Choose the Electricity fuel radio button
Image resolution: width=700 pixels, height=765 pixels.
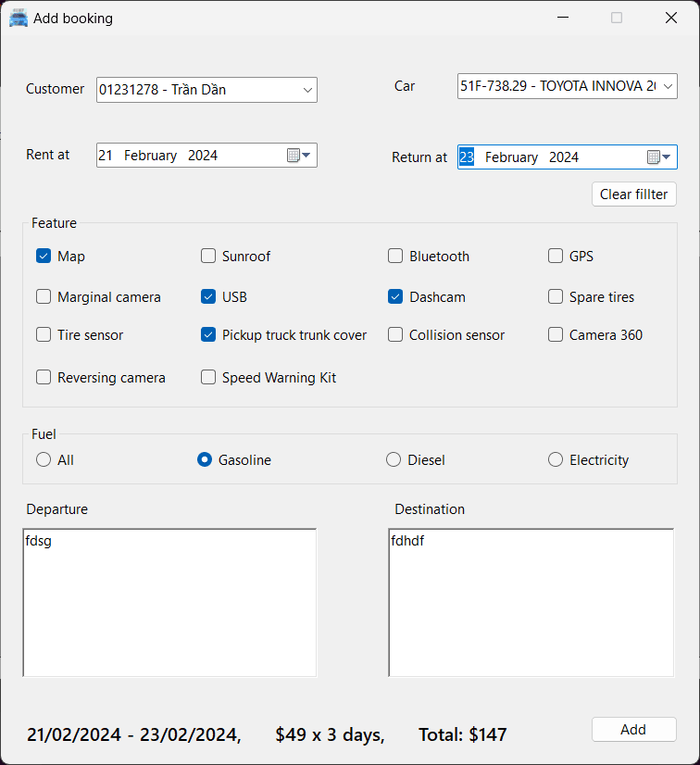(x=556, y=459)
